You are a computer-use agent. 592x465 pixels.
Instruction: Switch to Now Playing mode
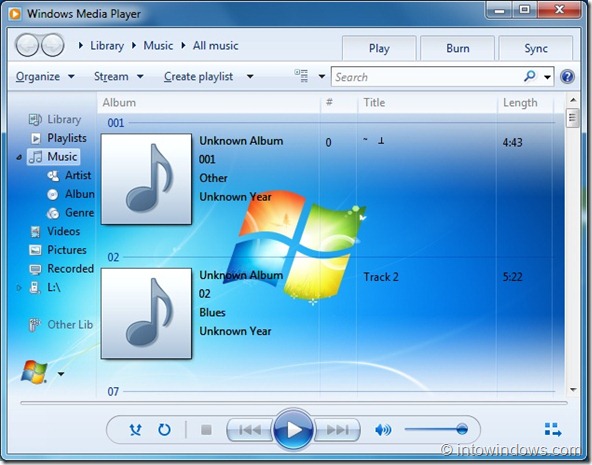[553, 430]
